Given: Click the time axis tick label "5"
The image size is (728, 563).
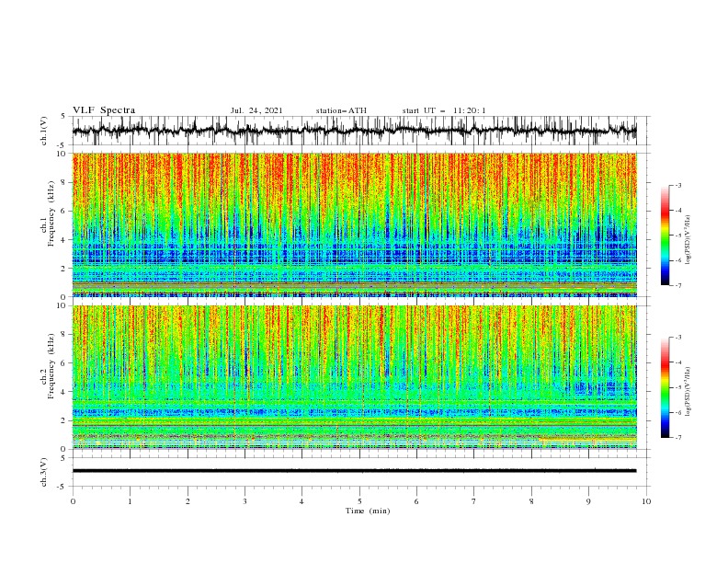Looking at the screenshot, I should 359,501.
